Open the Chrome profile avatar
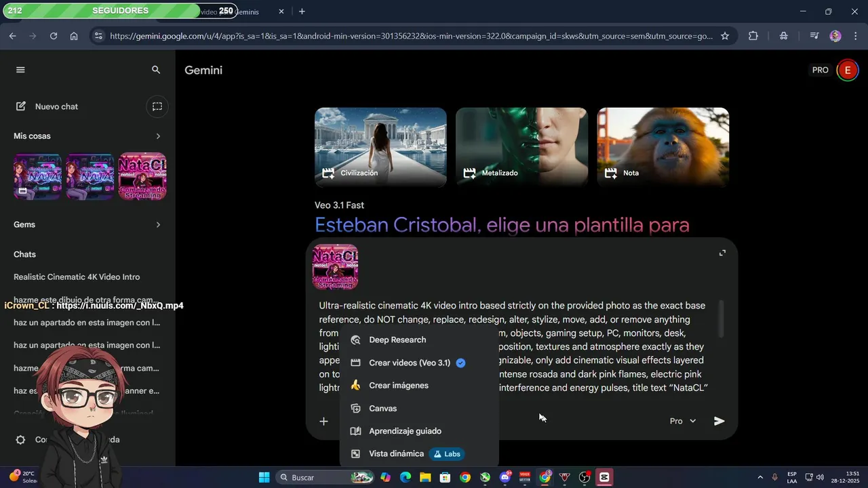 pos(835,36)
